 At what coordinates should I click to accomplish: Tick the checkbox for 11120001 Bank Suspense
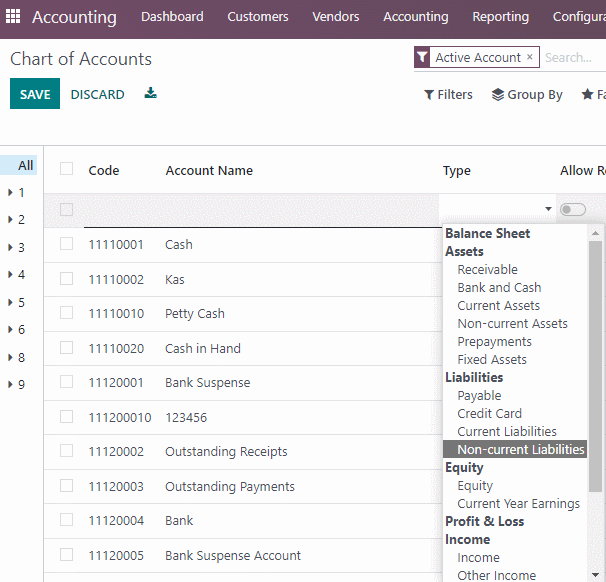[66, 382]
